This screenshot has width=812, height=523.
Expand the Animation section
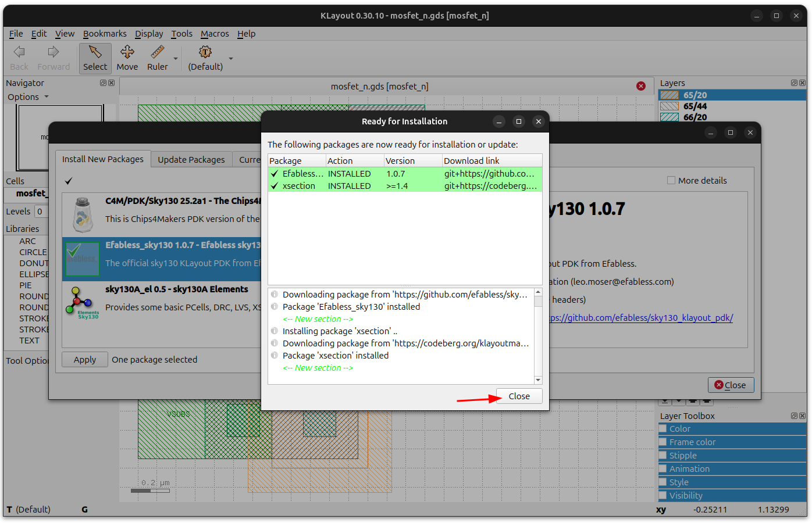(732, 469)
